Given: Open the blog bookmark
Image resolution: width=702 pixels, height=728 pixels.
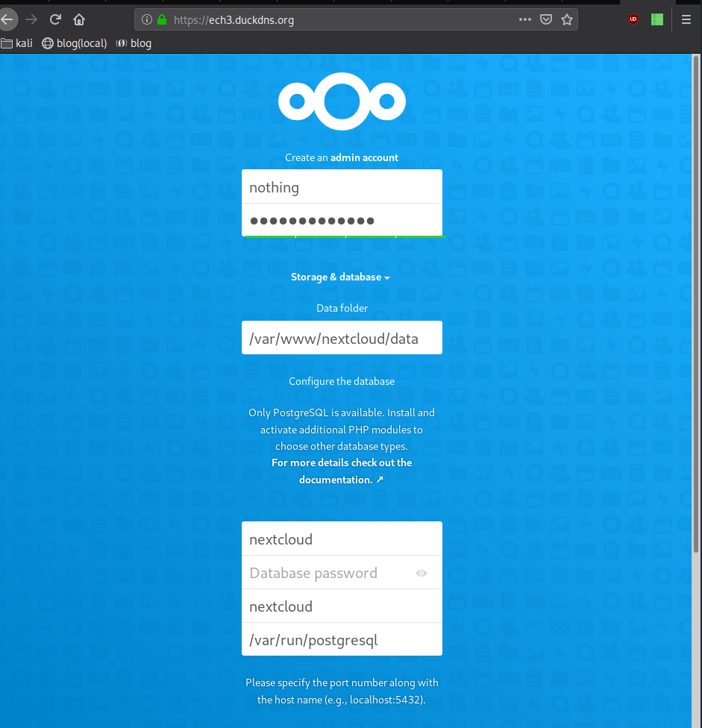Looking at the screenshot, I should click(x=134, y=43).
